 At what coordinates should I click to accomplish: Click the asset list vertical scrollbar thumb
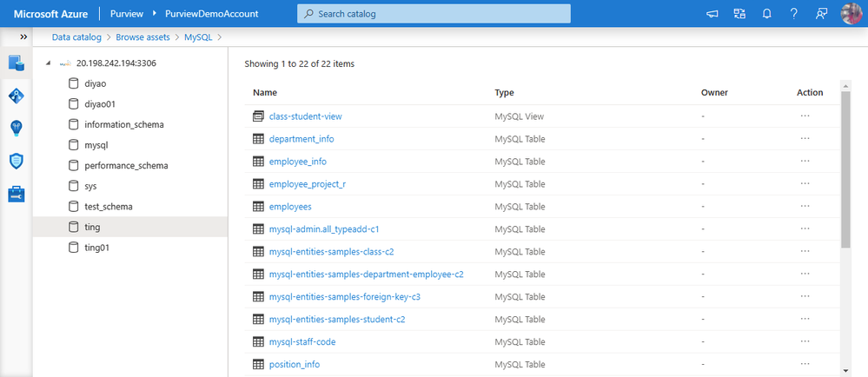pos(845,169)
